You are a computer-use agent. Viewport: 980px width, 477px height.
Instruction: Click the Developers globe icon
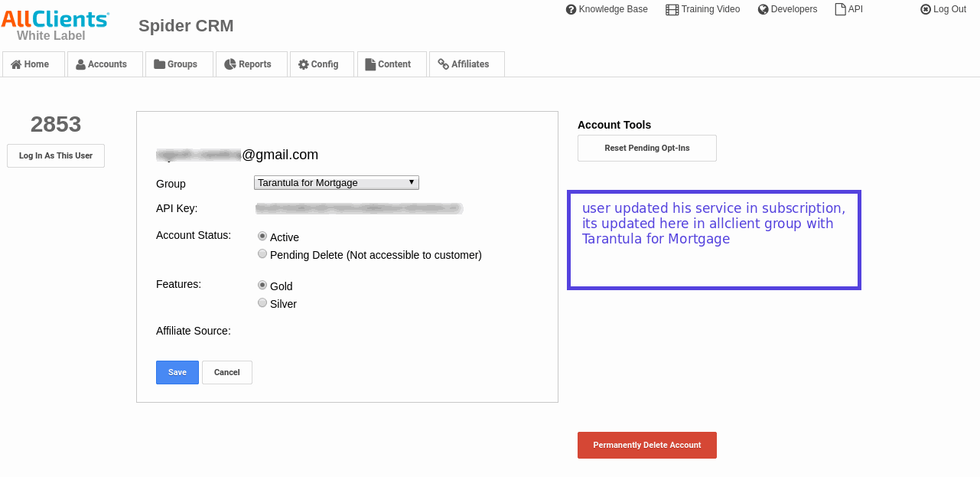coord(763,10)
